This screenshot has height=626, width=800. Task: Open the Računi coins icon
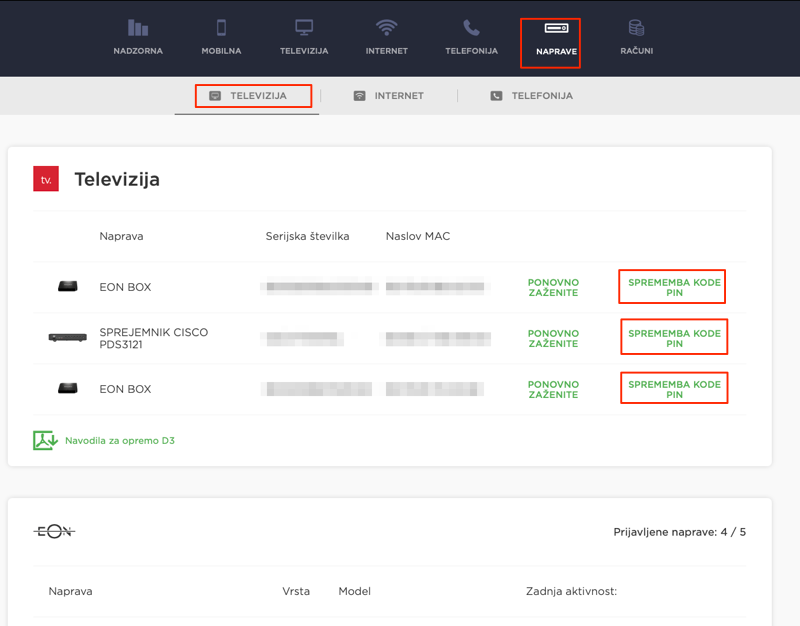pos(636,28)
